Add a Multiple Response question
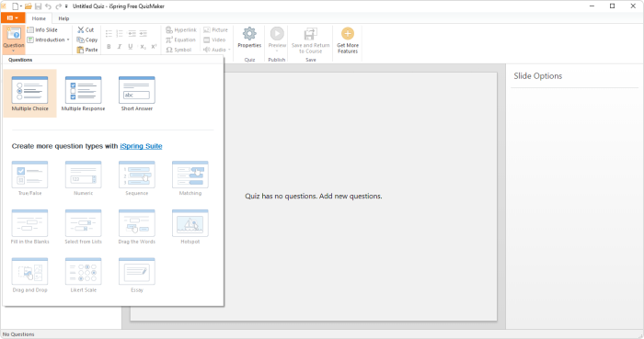The image size is (644, 339). point(83,94)
